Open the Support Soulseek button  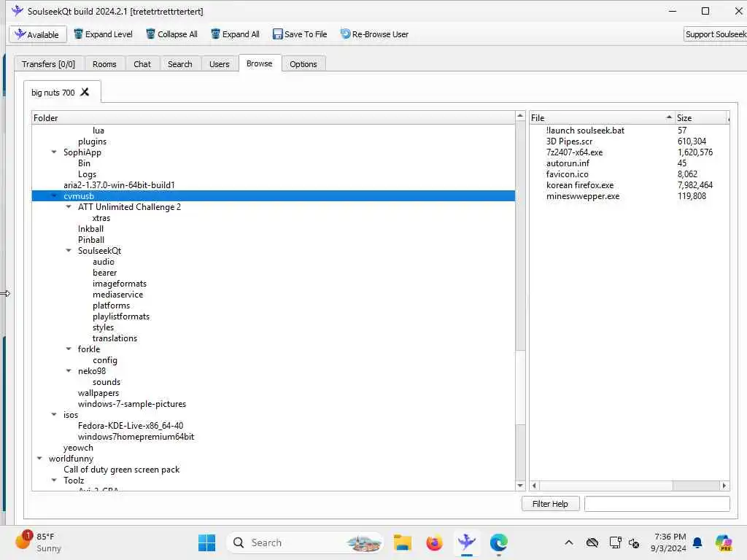coord(715,34)
